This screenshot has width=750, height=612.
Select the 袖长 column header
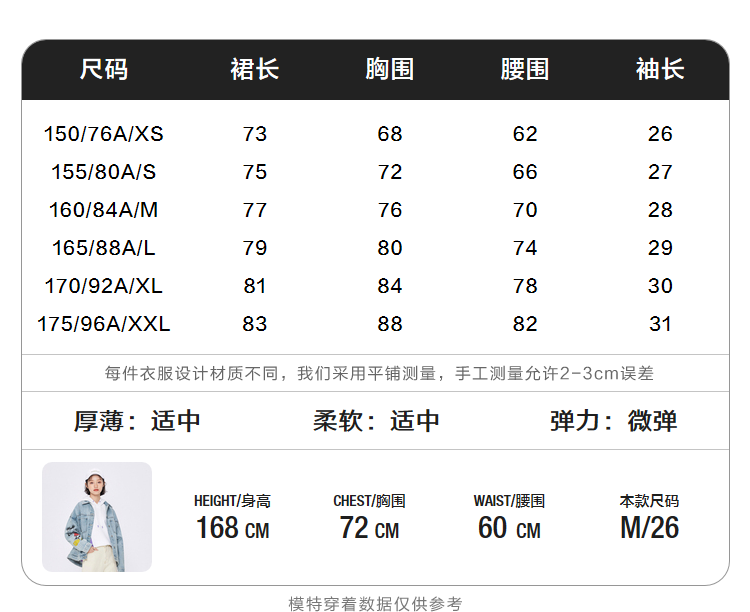pyautogui.click(x=660, y=69)
